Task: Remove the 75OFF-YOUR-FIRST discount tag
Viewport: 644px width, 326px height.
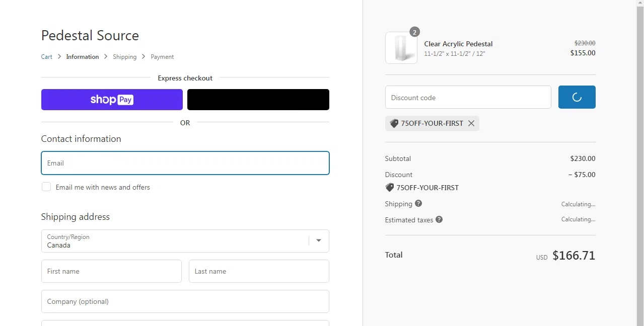Action: 471,123
